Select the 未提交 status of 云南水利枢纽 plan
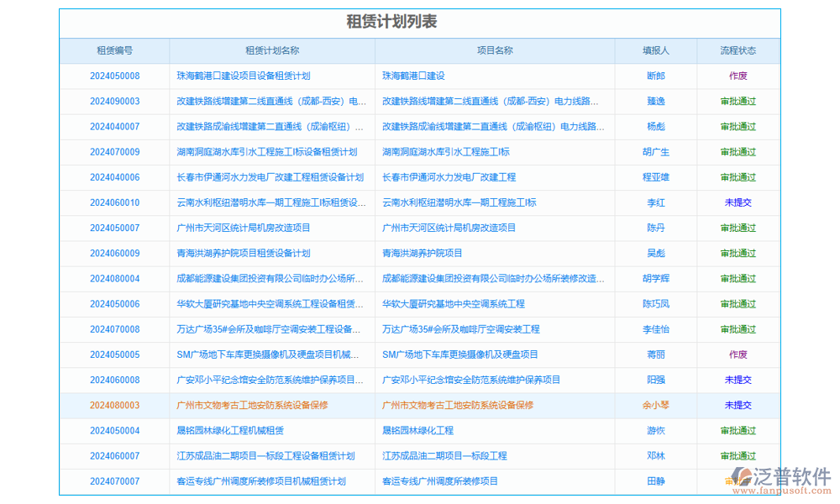This screenshot has width=840, height=504. pos(738,202)
